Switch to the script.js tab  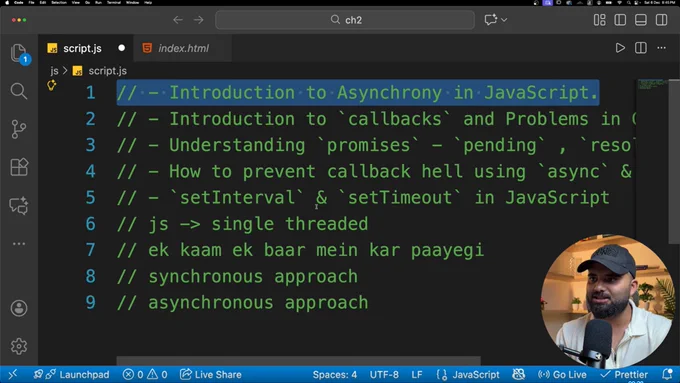point(82,48)
